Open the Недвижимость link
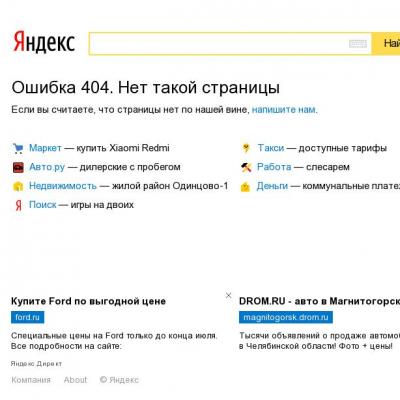Image resolution: width=400 pixels, height=400 pixels. 63,186
